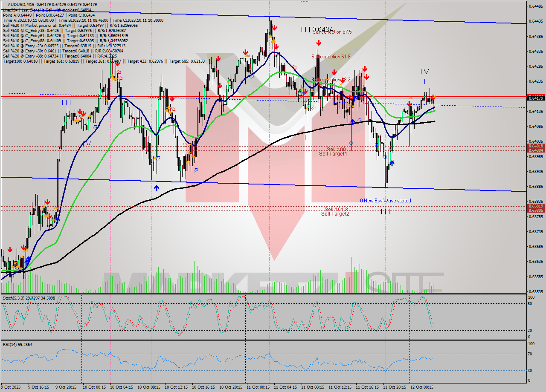Click the 'Sell %10 @ C_Entry38' line

point(64,31)
